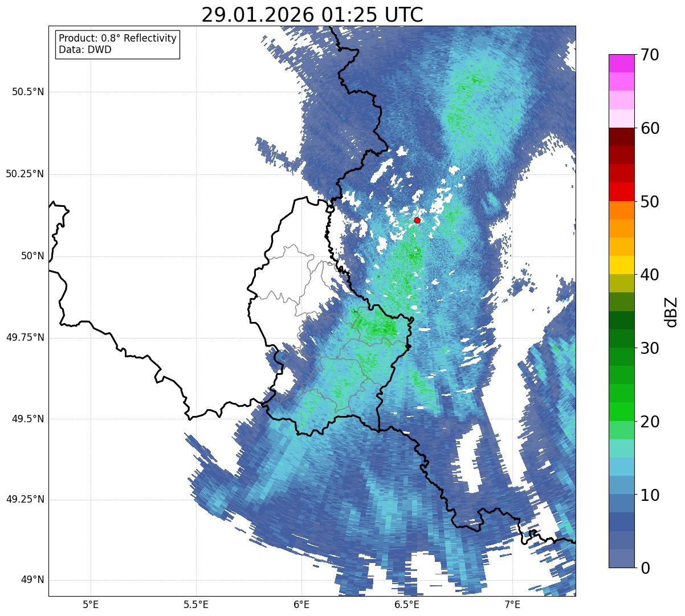Pick the olive swatch just below 40

click(622, 284)
